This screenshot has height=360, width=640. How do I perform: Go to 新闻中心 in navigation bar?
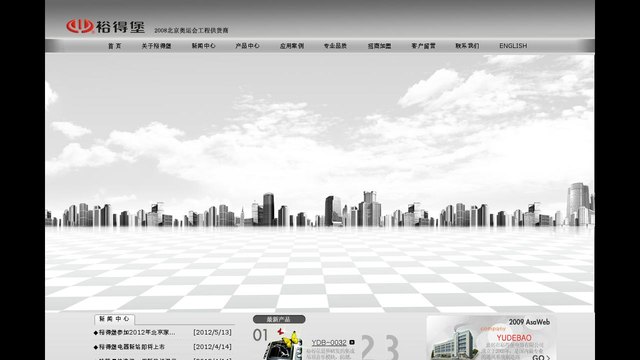(x=203, y=46)
